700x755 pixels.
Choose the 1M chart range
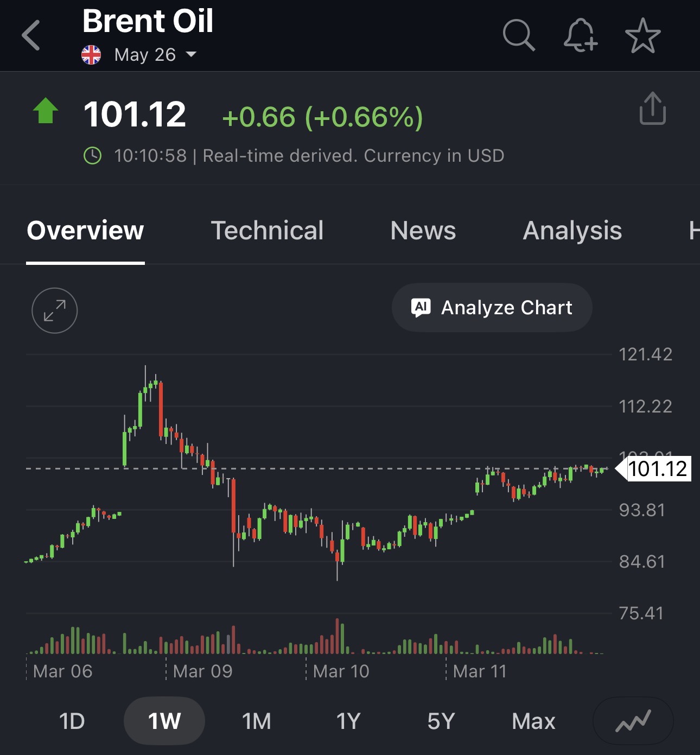(x=257, y=721)
